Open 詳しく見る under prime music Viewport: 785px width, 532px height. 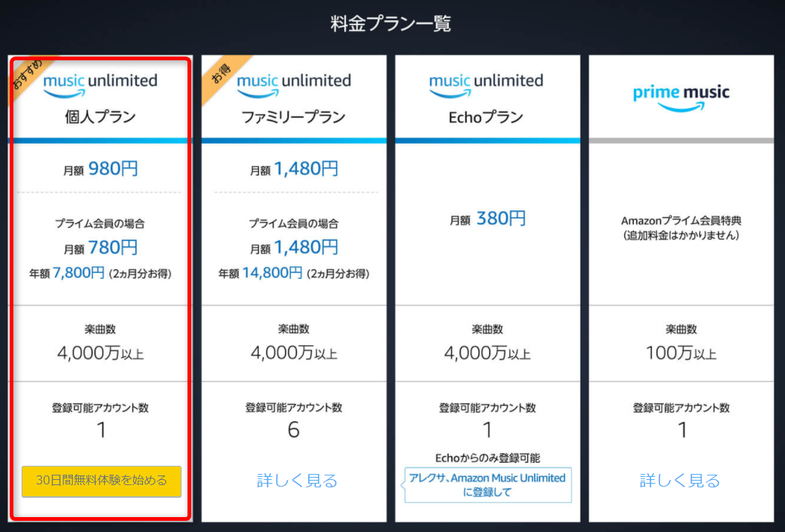point(680,481)
